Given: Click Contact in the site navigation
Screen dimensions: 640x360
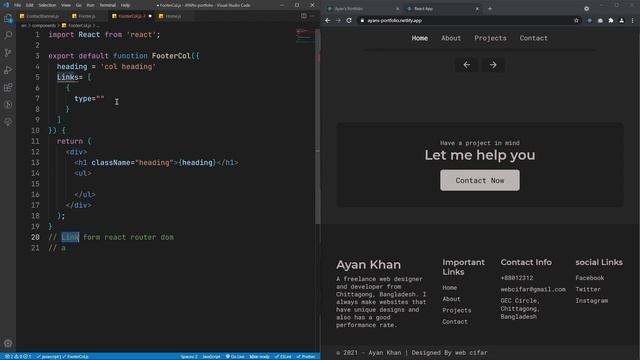Looking at the screenshot, I should pos(533,38).
